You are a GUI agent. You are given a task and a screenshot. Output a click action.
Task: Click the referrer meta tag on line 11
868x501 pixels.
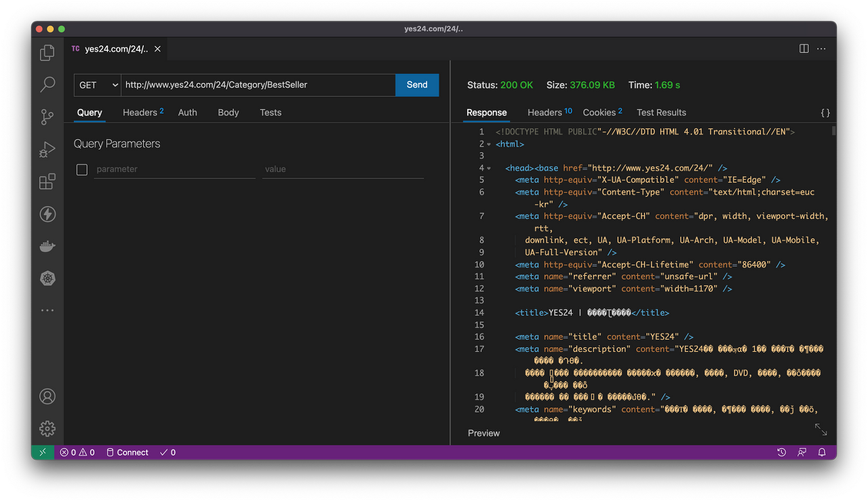pyautogui.click(x=623, y=277)
